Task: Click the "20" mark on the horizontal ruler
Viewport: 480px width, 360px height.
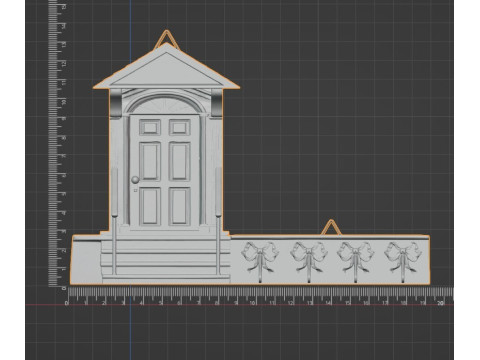Action: click(440, 303)
